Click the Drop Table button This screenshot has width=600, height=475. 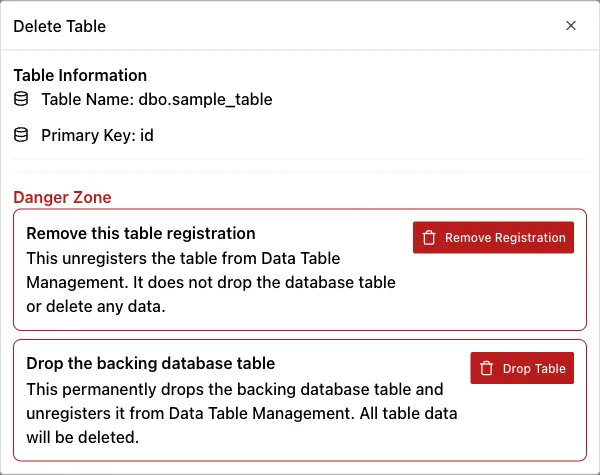pos(522,368)
